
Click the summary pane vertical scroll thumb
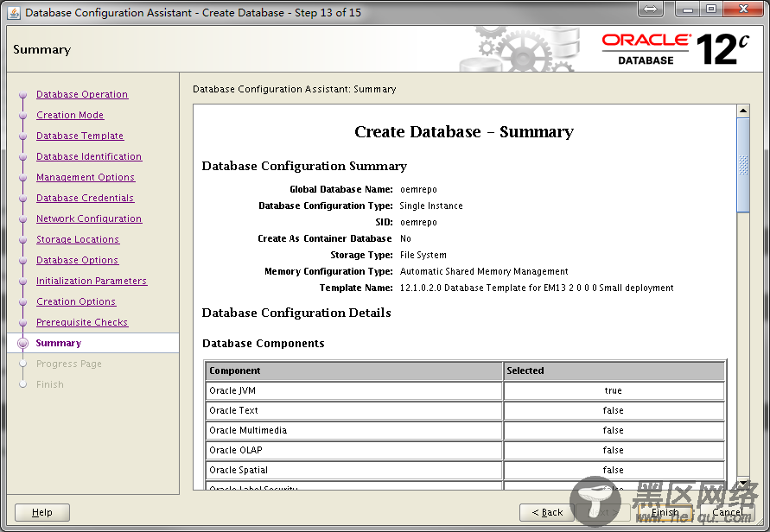pyautogui.click(x=743, y=165)
